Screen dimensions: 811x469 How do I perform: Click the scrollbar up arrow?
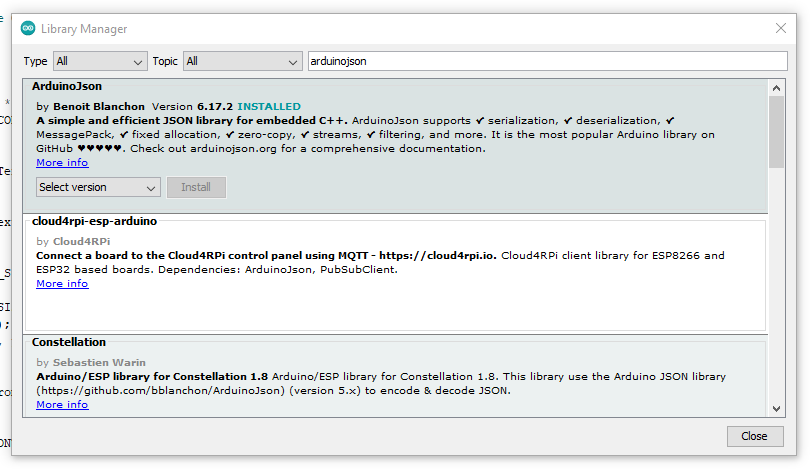776,88
